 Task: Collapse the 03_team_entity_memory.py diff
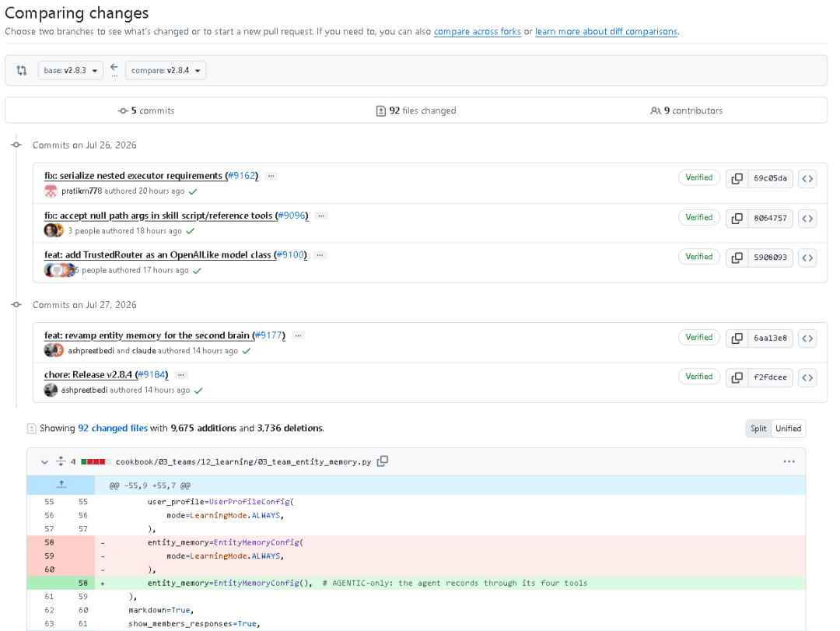pyautogui.click(x=44, y=461)
